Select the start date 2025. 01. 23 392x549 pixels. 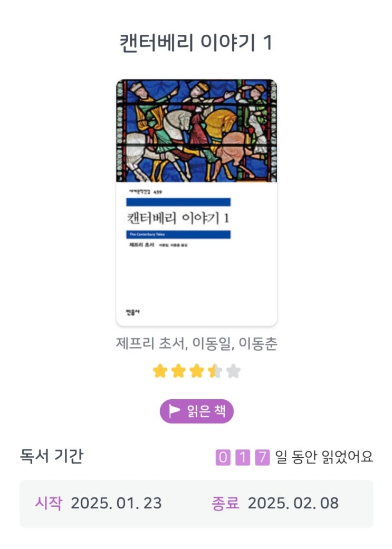pyautogui.click(x=116, y=503)
